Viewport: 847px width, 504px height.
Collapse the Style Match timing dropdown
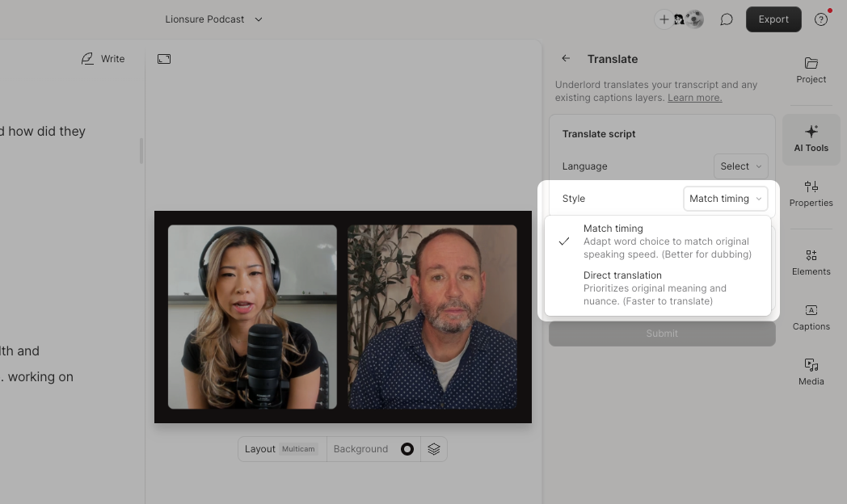pyautogui.click(x=725, y=199)
